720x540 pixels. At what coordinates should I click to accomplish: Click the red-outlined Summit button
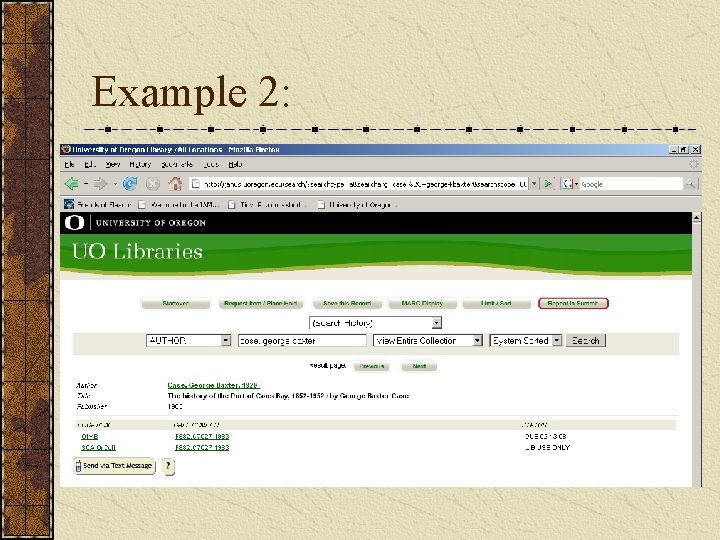pyautogui.click(x=573, y=304)
